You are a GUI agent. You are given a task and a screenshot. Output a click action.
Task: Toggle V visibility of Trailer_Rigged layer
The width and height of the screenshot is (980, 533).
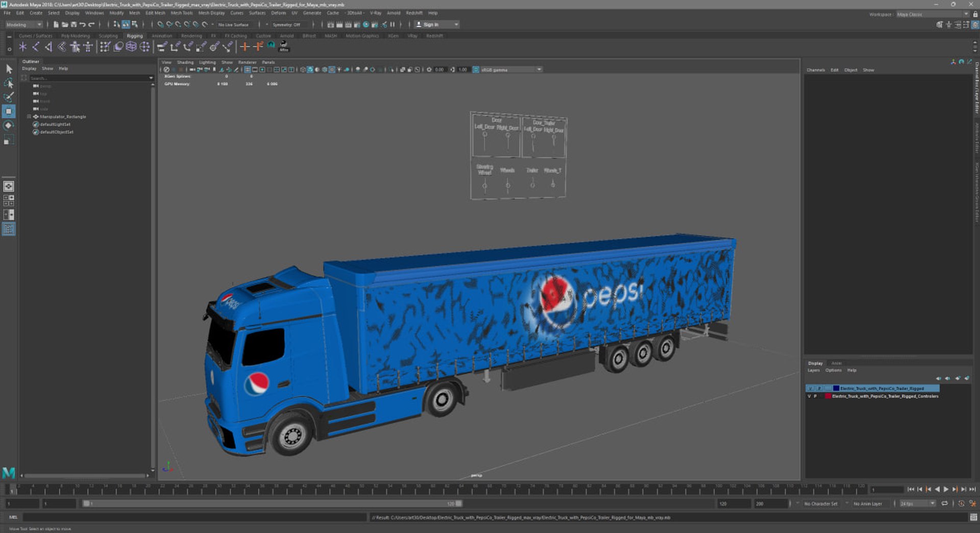tap(810, 389)
